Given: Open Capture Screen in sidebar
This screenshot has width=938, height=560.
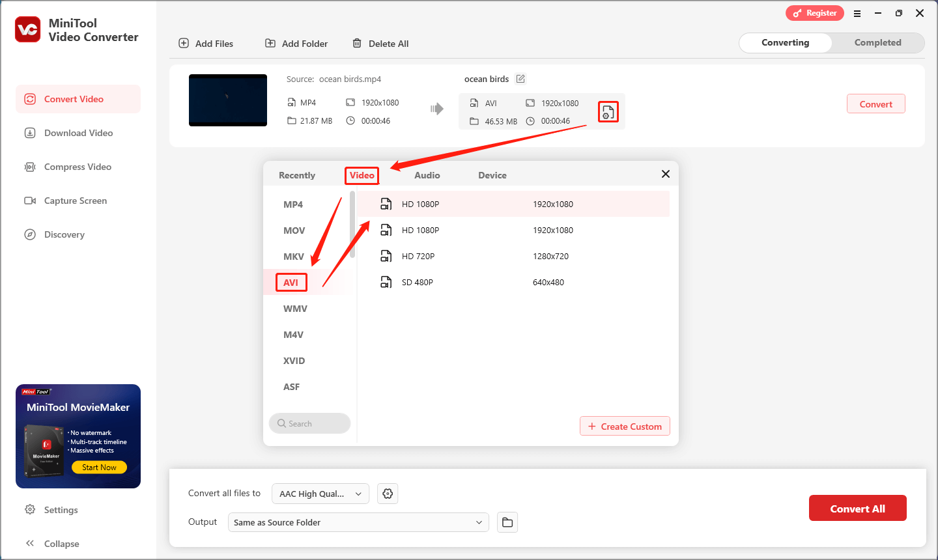Looking at the screenshot, I should (x=78, y=201).
